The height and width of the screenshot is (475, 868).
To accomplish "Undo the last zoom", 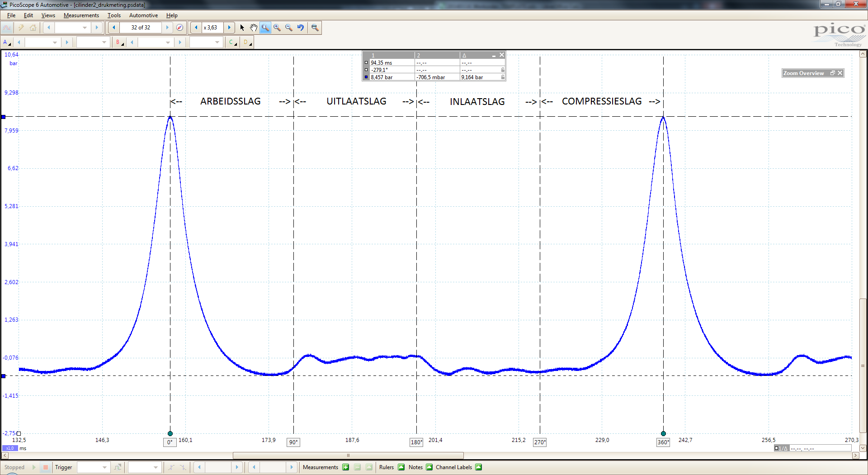I will [x=301, y=28].
